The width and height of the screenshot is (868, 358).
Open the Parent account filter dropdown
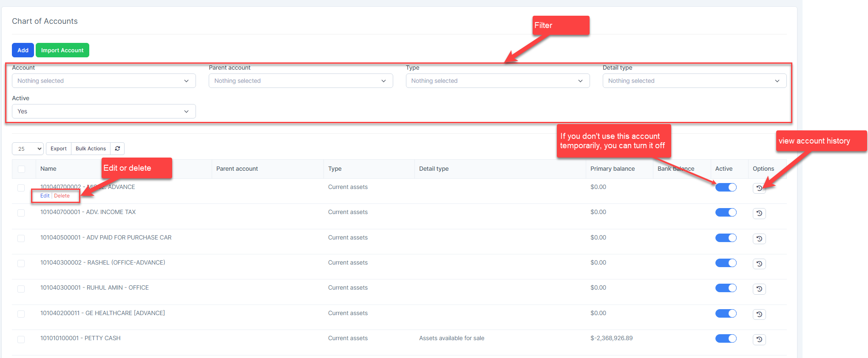coord(301,81)
